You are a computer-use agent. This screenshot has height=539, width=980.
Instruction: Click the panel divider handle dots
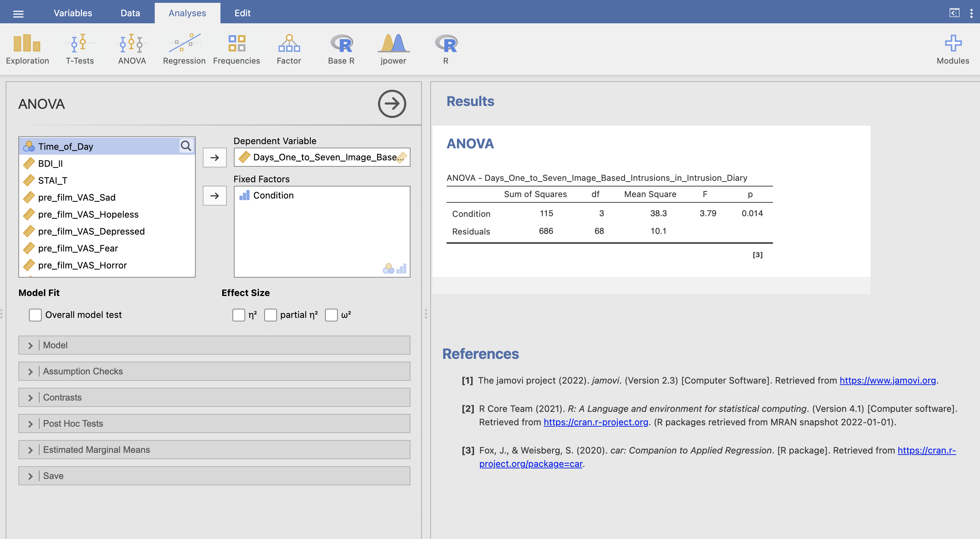coord(426,314)
